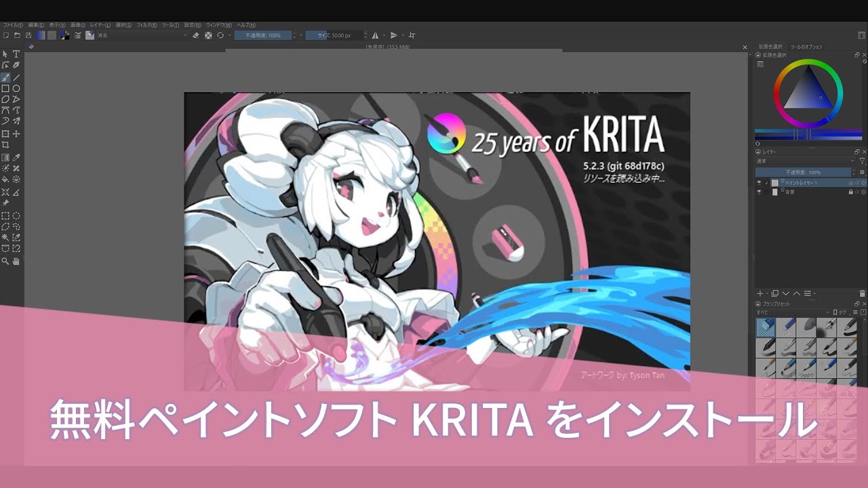The image size is (868, 488).
Task: Toggle the 背景 layer's lock icon
Action: 851,192
